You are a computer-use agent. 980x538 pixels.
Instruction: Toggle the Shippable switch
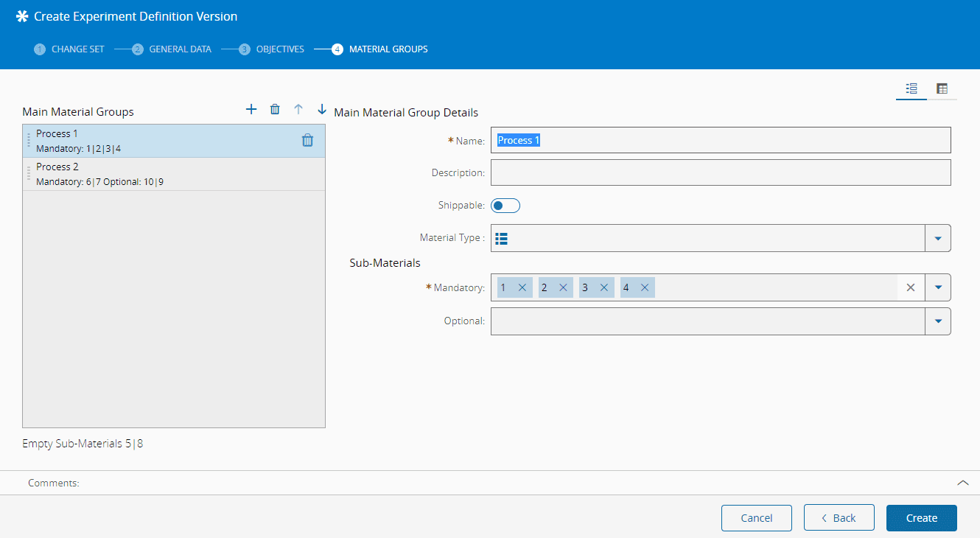pos(505,206)
